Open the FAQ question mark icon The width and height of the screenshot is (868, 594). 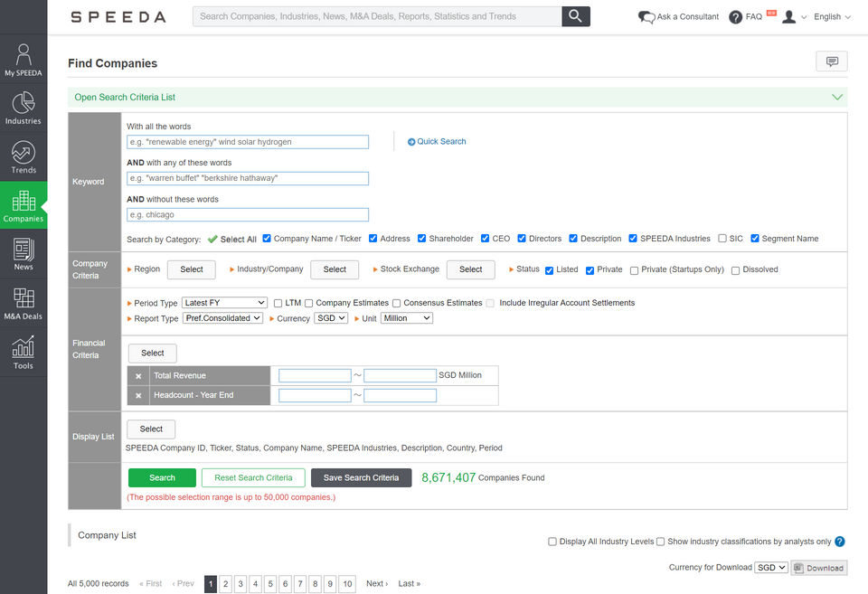pos(735,17)
